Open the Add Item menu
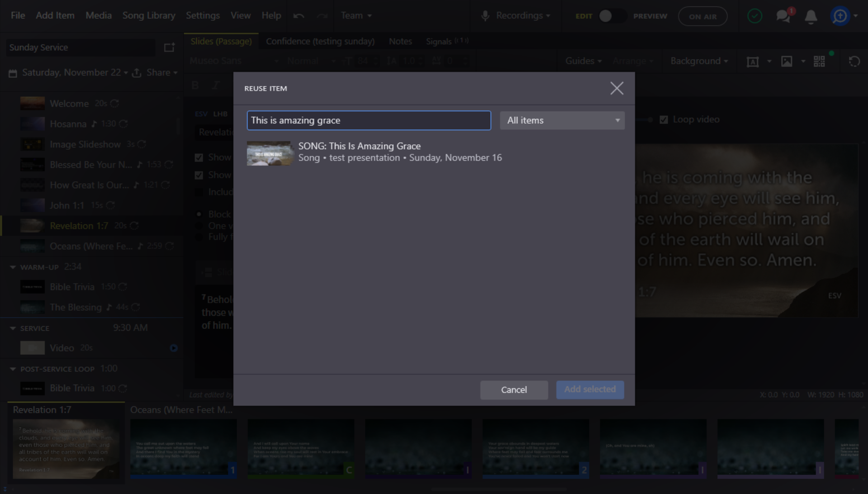868x494 pixels. pos(55,16)
